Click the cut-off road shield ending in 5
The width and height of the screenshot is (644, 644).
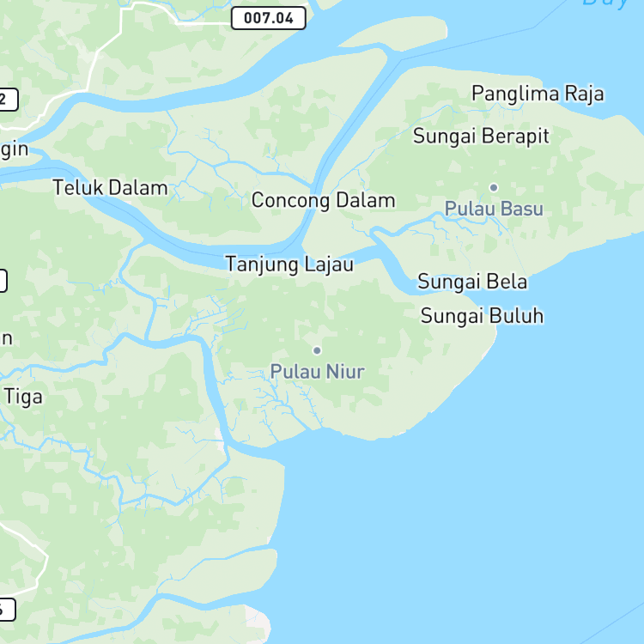(7, 610)
